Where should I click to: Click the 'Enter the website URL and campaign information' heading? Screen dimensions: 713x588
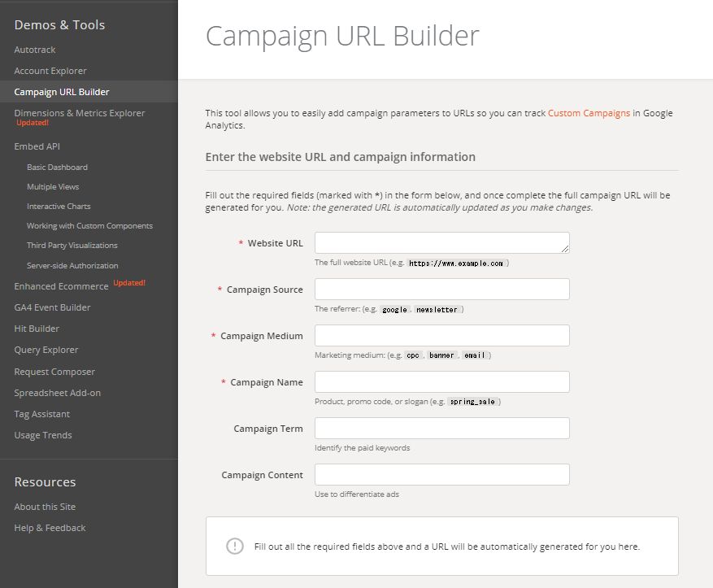(x=340, y=157)
